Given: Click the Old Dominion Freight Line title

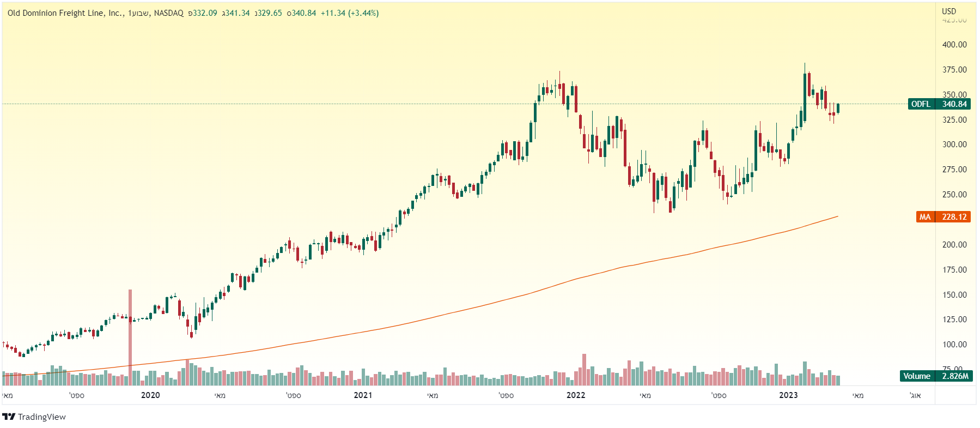Looking at the screenshot, I should (x=65, y=13).
